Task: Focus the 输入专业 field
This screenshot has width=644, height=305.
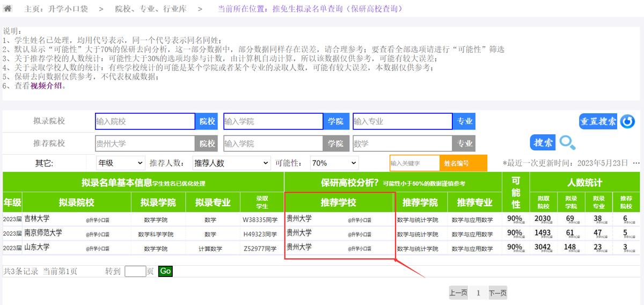Action: (402, 121)
